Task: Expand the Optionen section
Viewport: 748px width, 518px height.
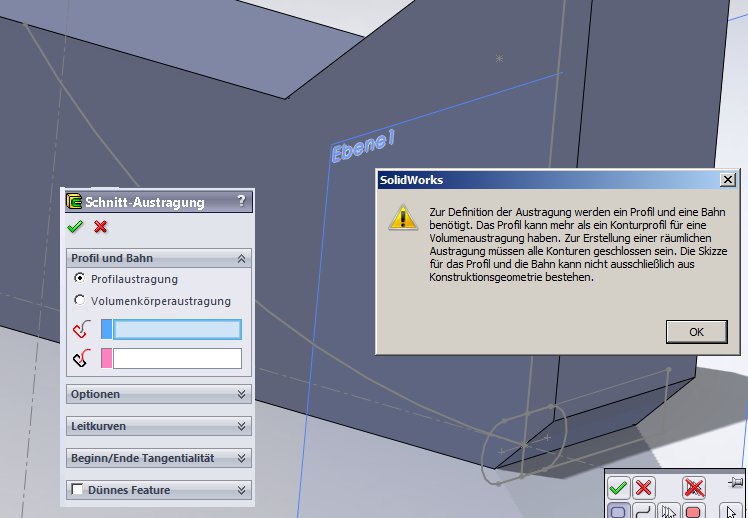Action: (x=241, y=394)
